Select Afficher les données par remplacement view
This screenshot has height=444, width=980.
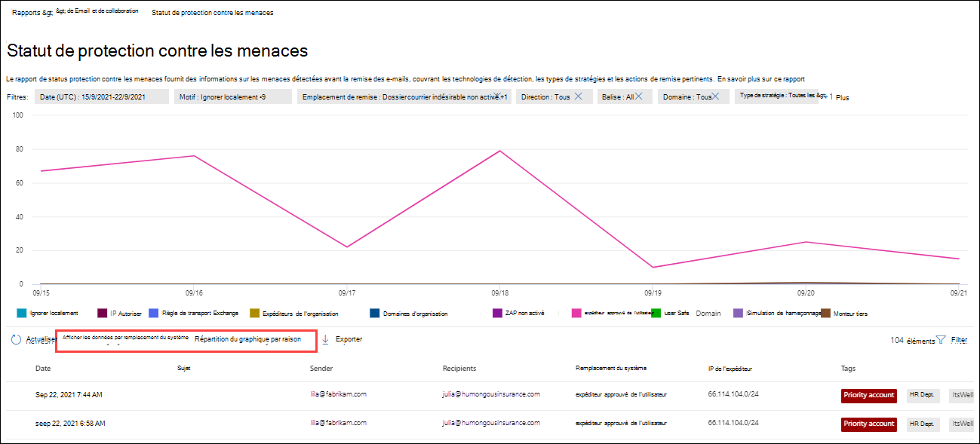pyautogui.click(x=125, y=337)
